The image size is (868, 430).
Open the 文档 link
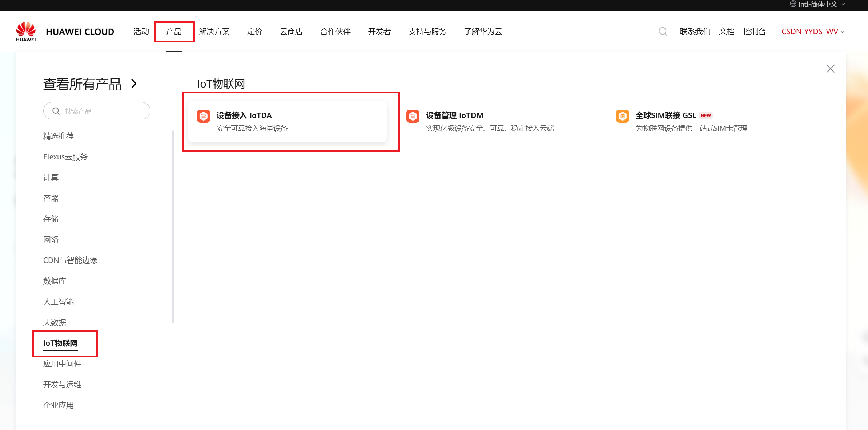727,32
